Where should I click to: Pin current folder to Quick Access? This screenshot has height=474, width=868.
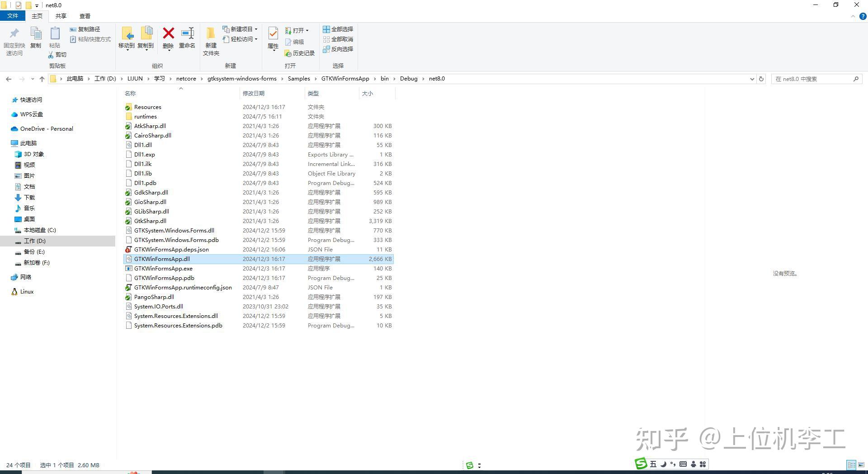tap(14, 41)
